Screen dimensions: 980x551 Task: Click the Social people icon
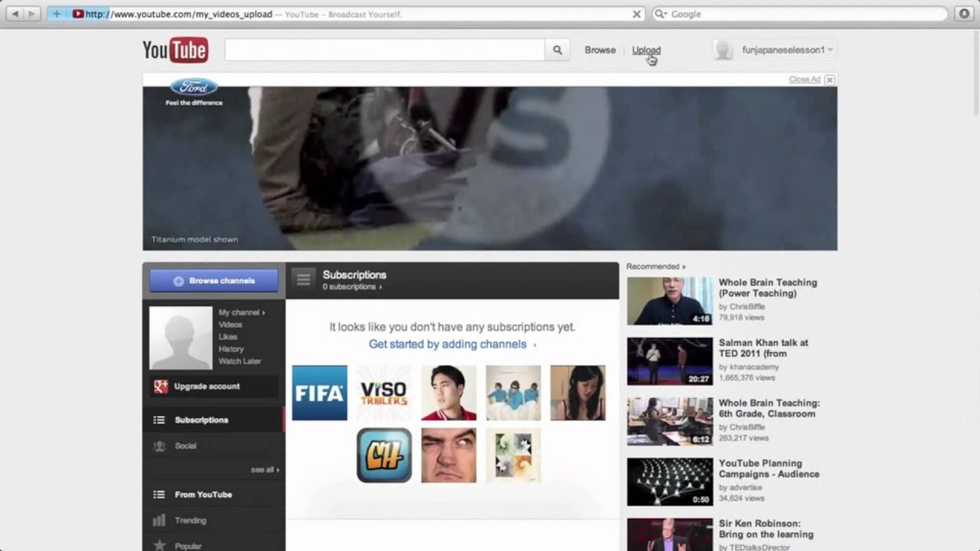click(159, 445)
